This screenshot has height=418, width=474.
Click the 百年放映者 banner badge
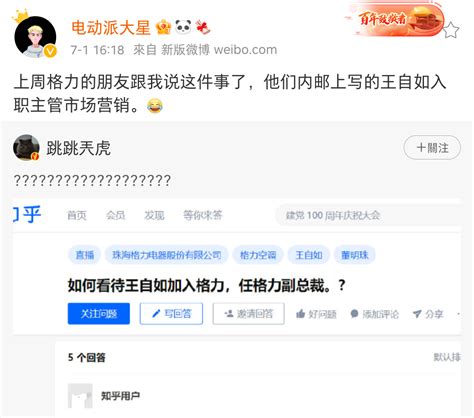pos(394,19)
